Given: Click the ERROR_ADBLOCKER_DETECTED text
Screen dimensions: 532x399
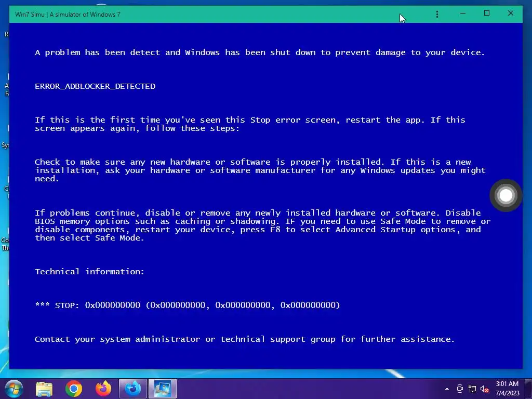Looking at the screenshot, I should tap(95, 86).
